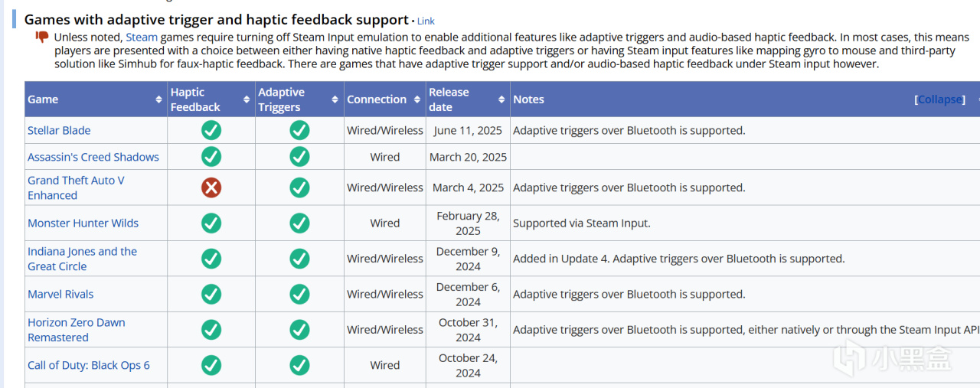Viewport: 980px width, 388px height.
Task: Click Monster Hunter Wilds adaptive triggers checkmark
Action: click(299, 223)
